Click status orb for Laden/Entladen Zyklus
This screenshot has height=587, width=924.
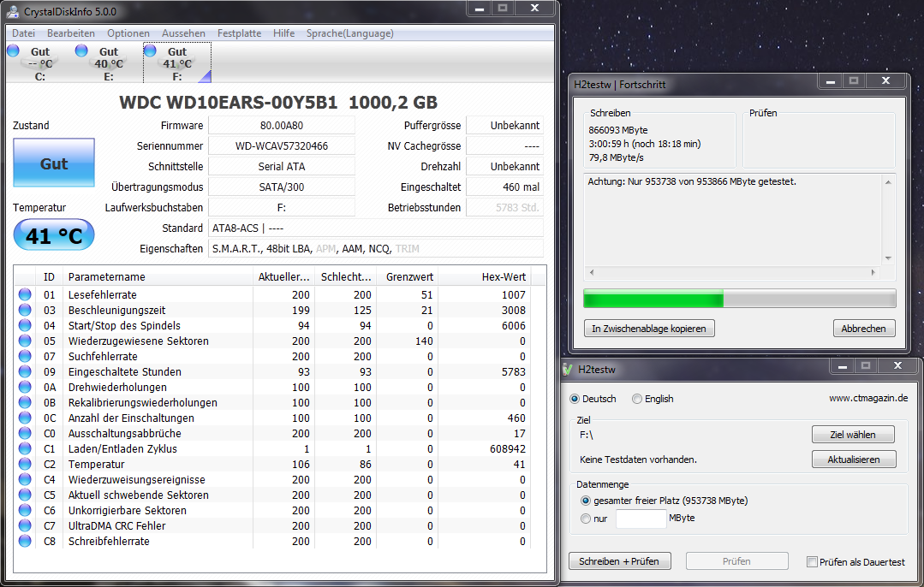click(x=25, y=448)
